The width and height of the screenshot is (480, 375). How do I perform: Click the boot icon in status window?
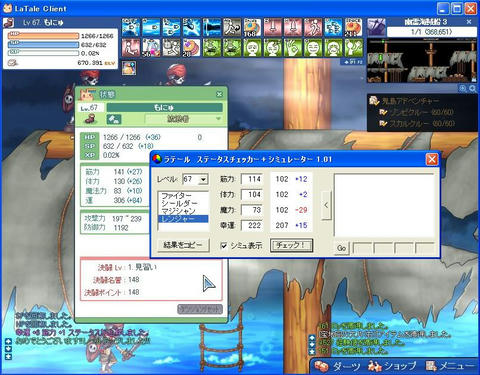coord(90,119)
